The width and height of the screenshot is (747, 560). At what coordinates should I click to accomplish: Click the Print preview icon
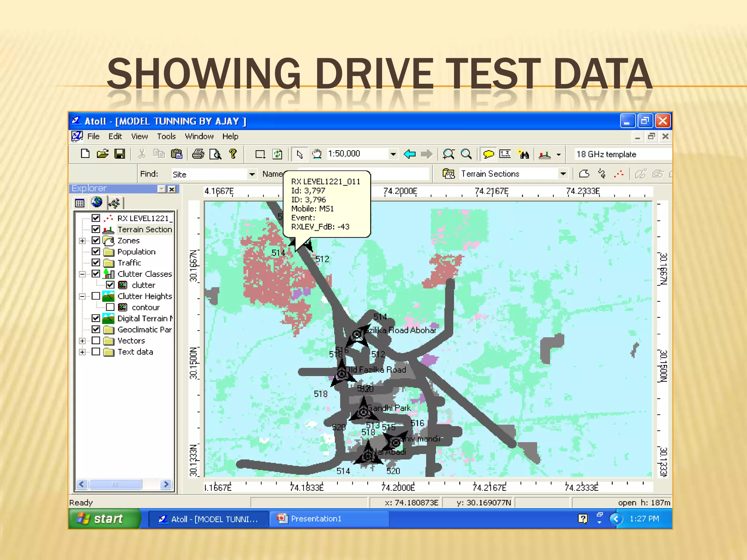pyautogui.click(x=215, y=154)
